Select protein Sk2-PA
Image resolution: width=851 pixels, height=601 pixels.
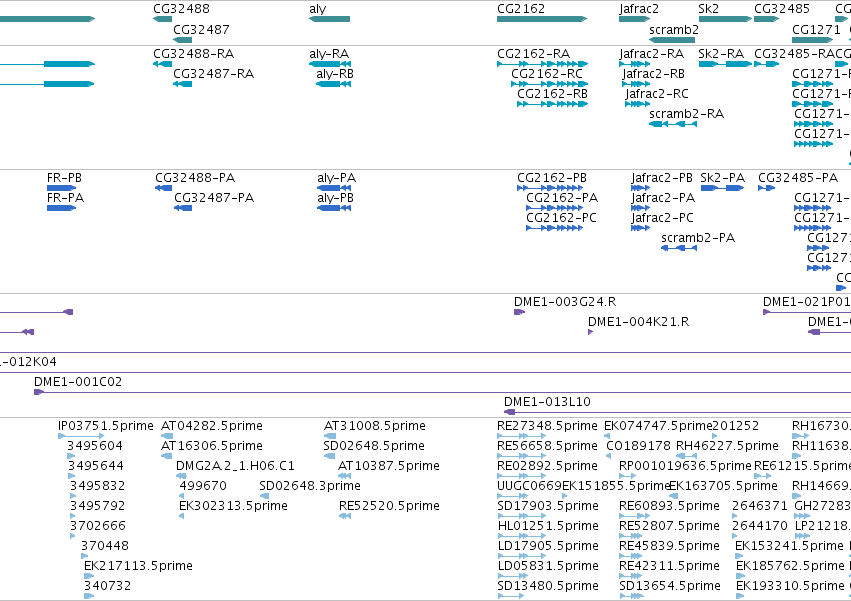(x=722, y=178)
